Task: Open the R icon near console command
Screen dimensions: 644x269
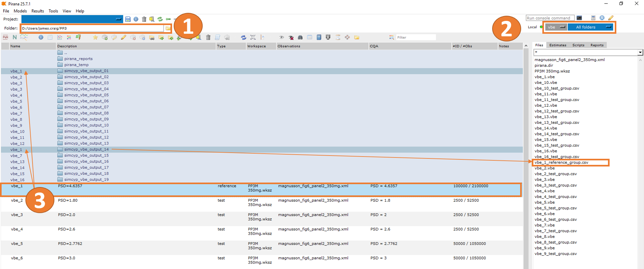Action: tap(602, 18)
